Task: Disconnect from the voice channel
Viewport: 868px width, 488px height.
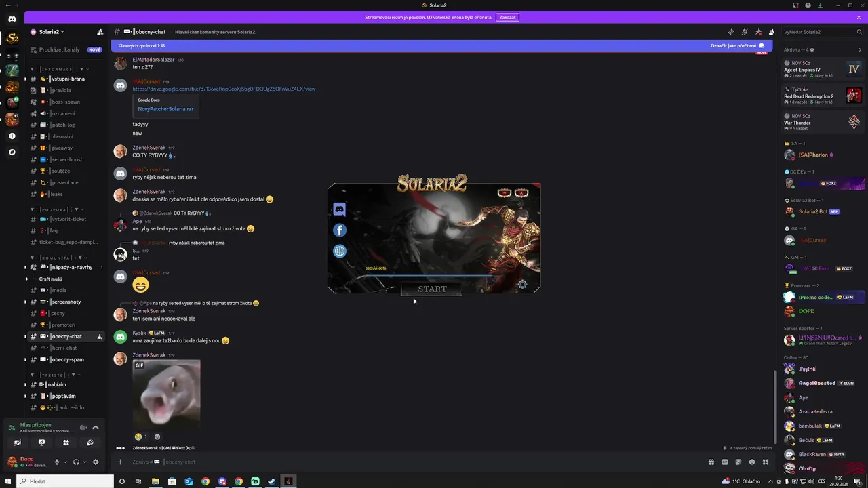Action: 96,428
